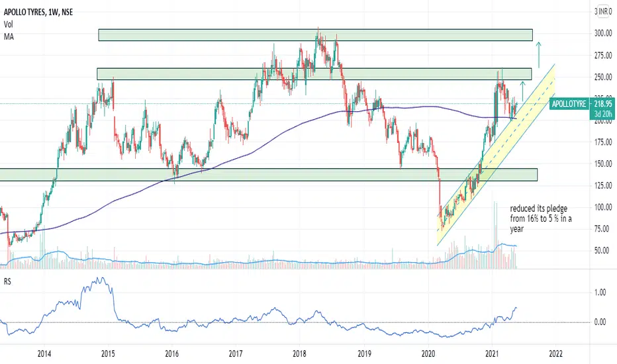617x364 pixels.
Task: Open the INR currency selector on price axis
Action: pos(603,11)
